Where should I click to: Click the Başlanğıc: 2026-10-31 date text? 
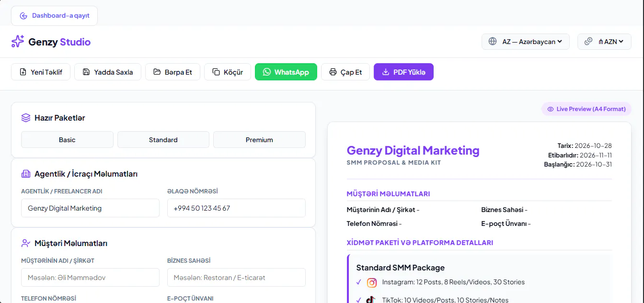pyautogui.click(x=578, y=164)
